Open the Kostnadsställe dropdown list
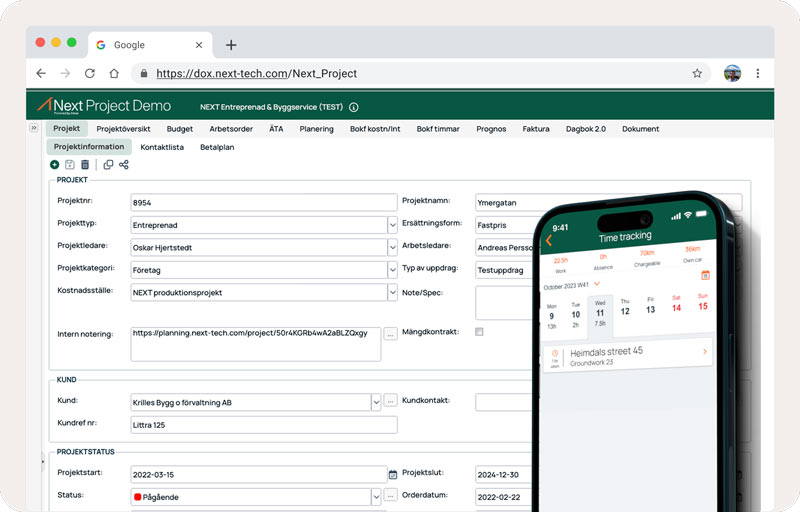800x512 pixels. (x=392, y=293)
